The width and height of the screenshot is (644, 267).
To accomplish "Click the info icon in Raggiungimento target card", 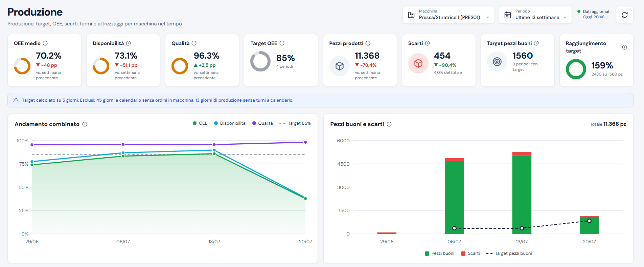I will tap(624, 47).
